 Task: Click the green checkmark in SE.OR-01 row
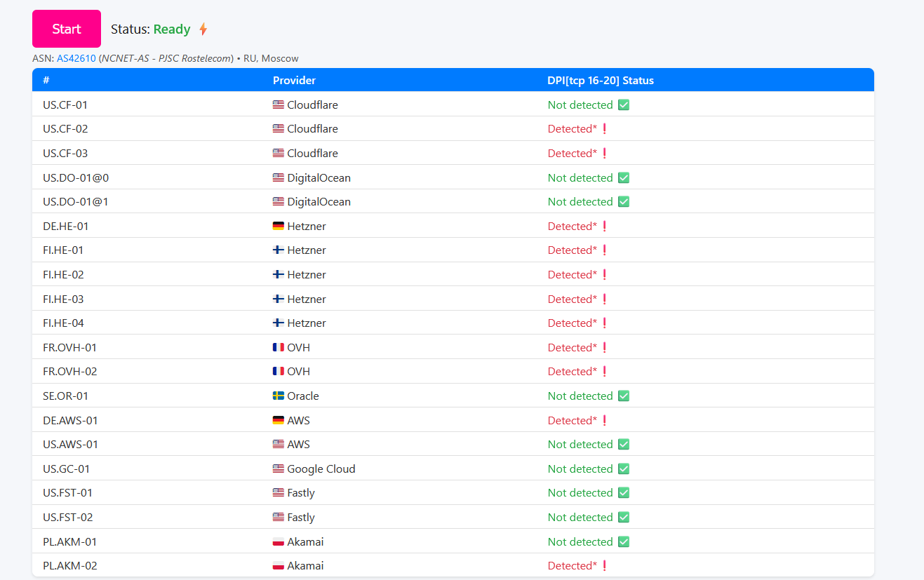pyautogui.click(x=624, y=396)
